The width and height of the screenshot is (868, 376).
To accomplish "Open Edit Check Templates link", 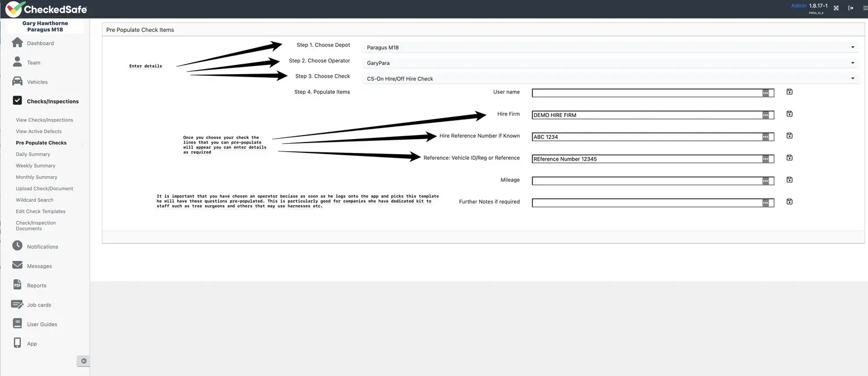I will click(x=41, y=211).
